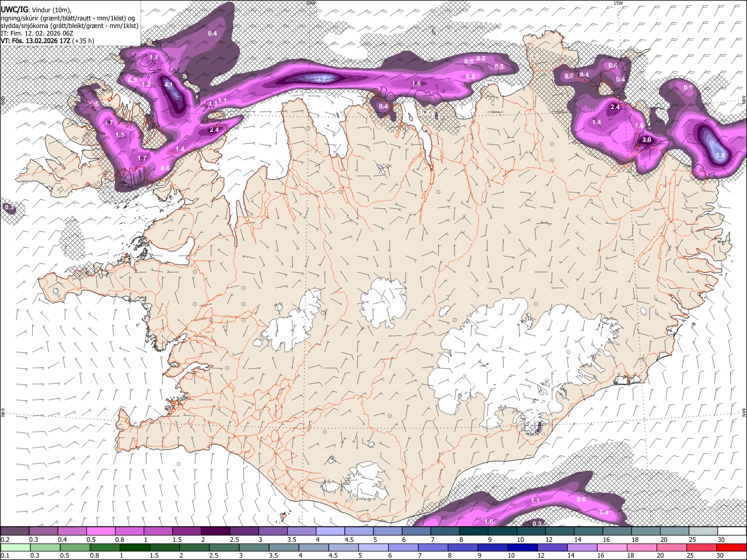The width and height of the screenshot is (747, 560).
Task: Click the 'VT: Fös. 13.02.2026 17Z (+35 h)' valid time
Action: pos(47,41)
